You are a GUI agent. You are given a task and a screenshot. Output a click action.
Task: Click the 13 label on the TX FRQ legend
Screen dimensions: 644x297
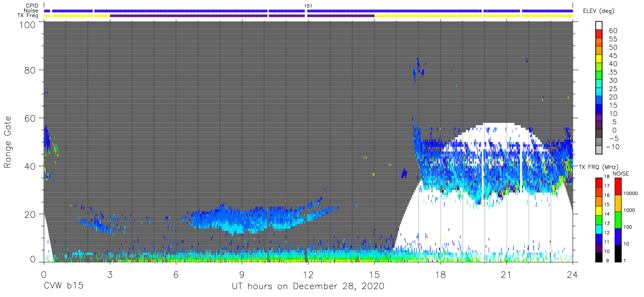(x=608, y=223)
